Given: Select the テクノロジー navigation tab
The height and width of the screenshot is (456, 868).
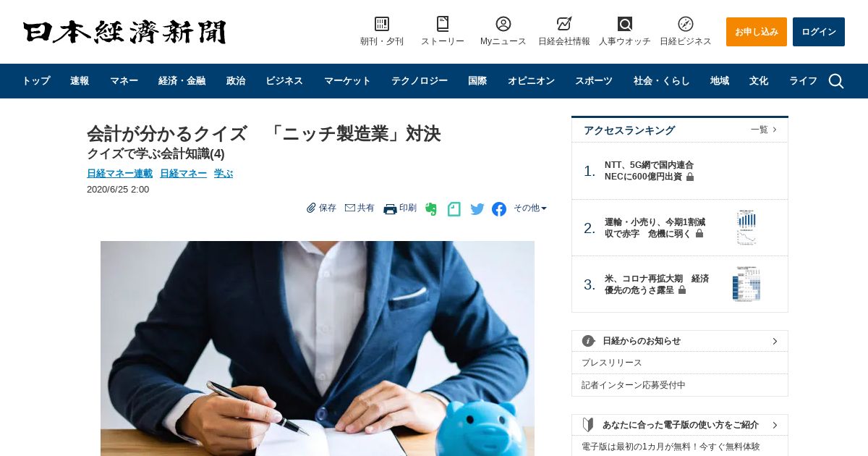Looking at the screenshot, I should [x=420, y=81].
